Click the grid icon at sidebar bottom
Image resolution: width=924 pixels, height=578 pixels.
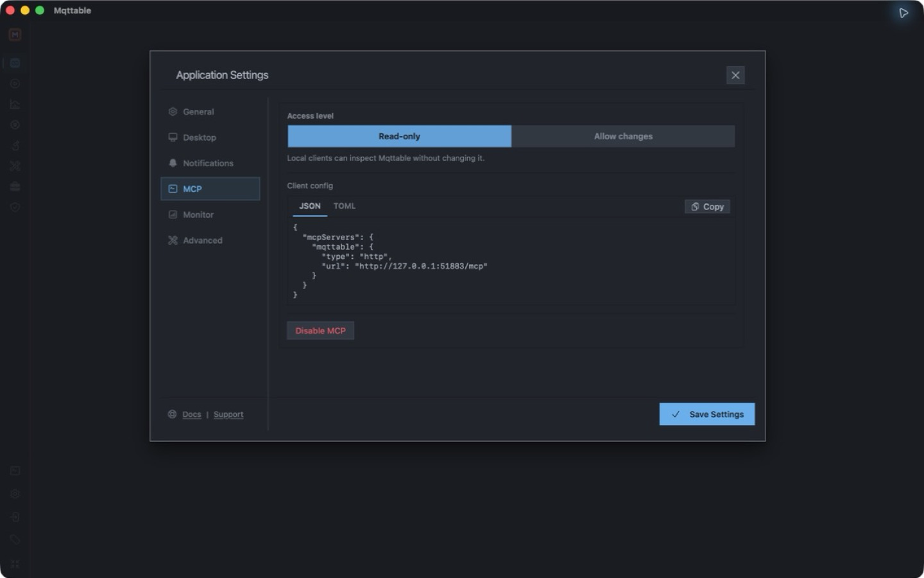[15, 564]
